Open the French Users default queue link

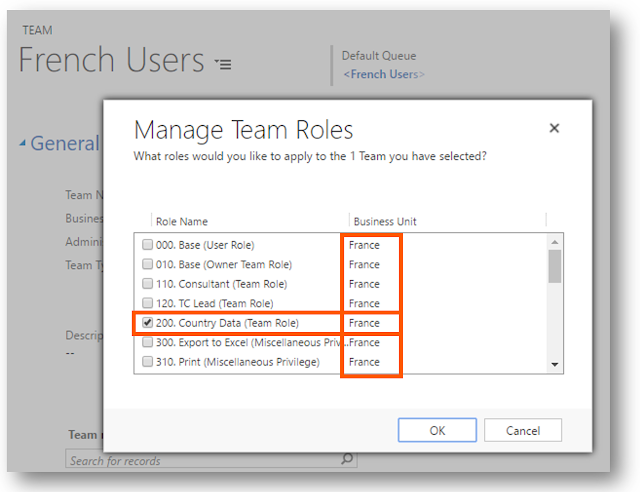(384, 74)
